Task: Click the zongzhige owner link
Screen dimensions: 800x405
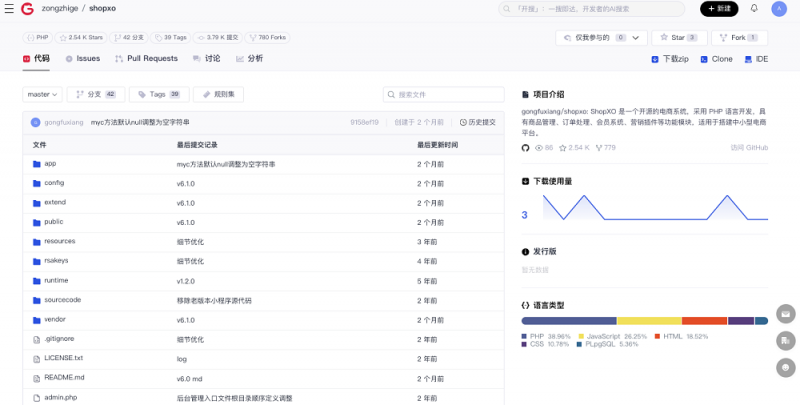Action: tap(60, 9)
